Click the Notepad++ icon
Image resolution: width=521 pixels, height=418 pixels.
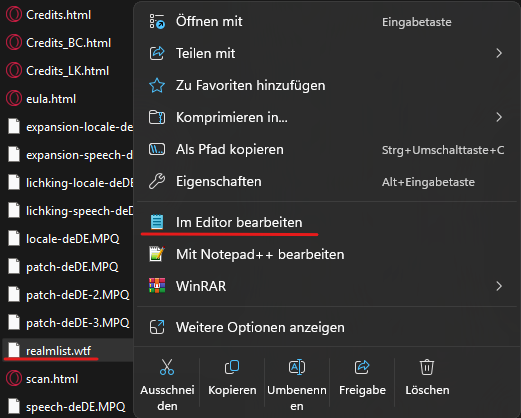[157, 254]
